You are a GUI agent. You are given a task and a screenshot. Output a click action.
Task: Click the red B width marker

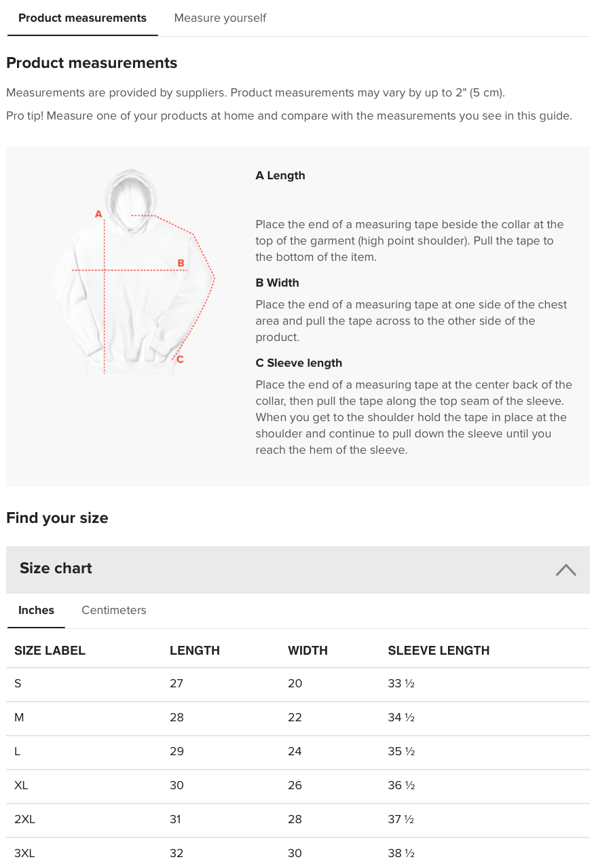pyautogui.click(x=181, y=263)
